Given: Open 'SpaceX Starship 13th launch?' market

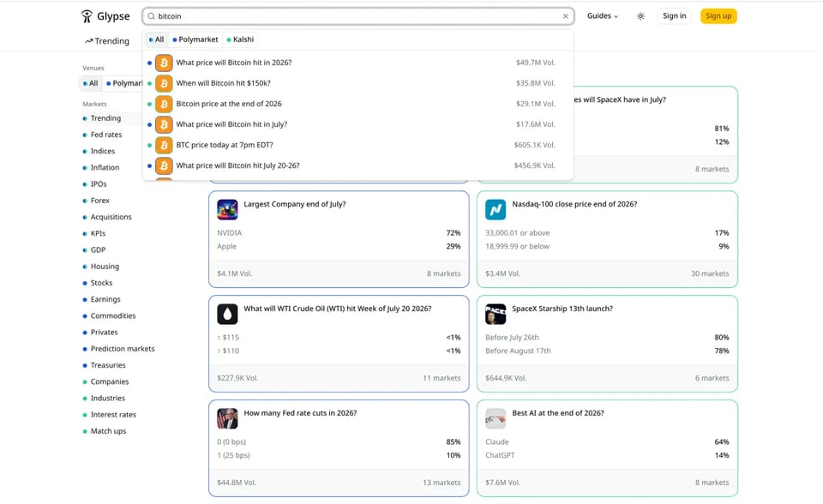Looking at the screenshot, I should 562,309.
